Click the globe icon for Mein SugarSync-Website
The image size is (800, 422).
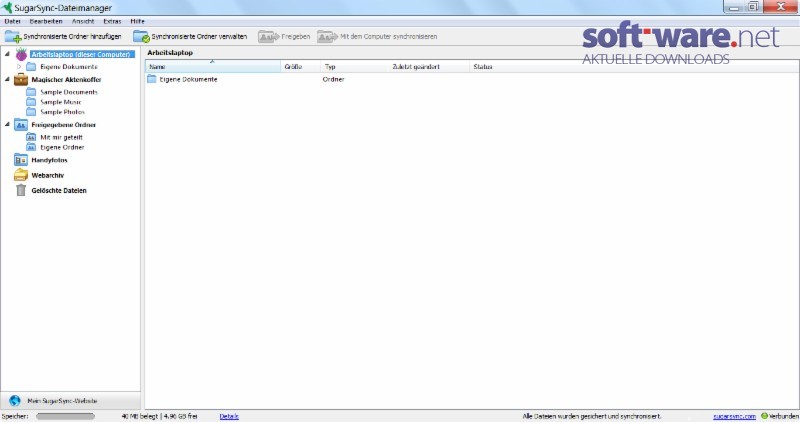tap(15, 401)
